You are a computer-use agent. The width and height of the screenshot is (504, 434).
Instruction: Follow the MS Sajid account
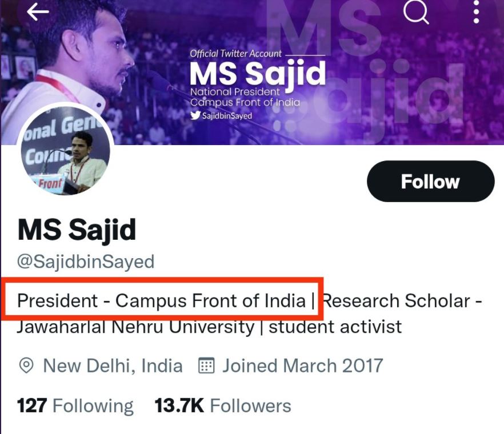(x=430, y=182)
